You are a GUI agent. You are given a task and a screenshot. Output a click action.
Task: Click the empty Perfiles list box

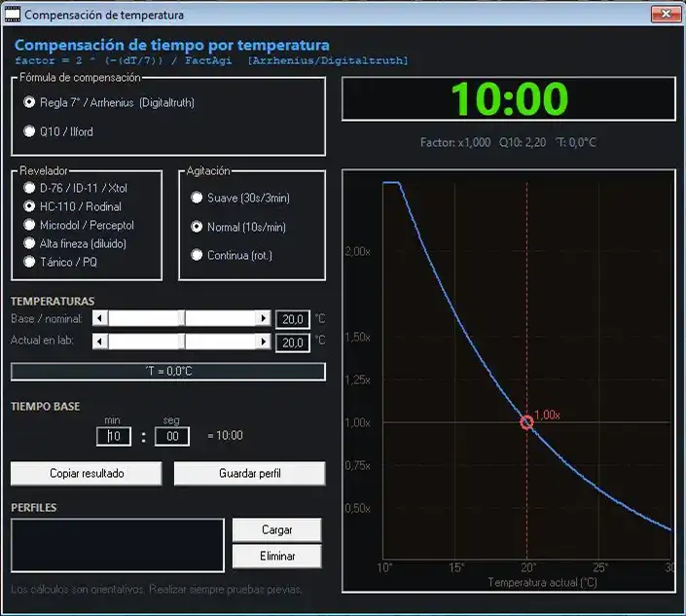click(117, 545)
